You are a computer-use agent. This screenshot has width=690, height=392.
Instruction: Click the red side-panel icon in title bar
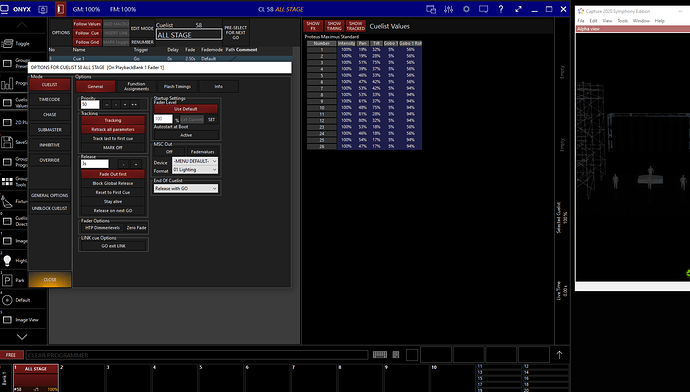(60, 9)
